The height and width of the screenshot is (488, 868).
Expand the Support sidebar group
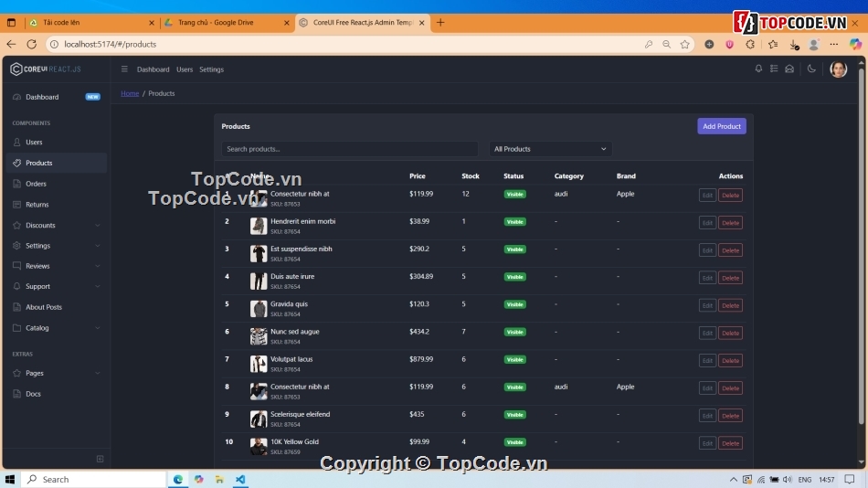(56, 286)
